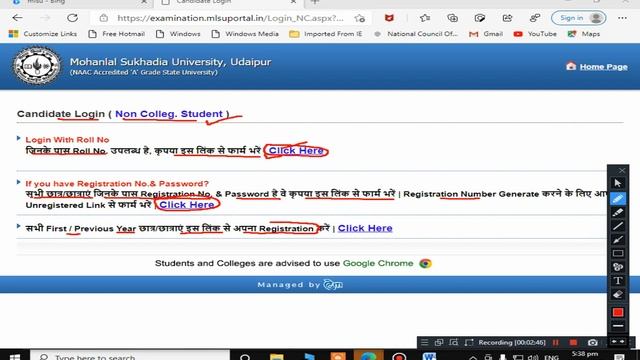The image size is (640, 360).
Task: Click the red McAfee extension icon
Action: pyautogui.click(x=389, y=18)
